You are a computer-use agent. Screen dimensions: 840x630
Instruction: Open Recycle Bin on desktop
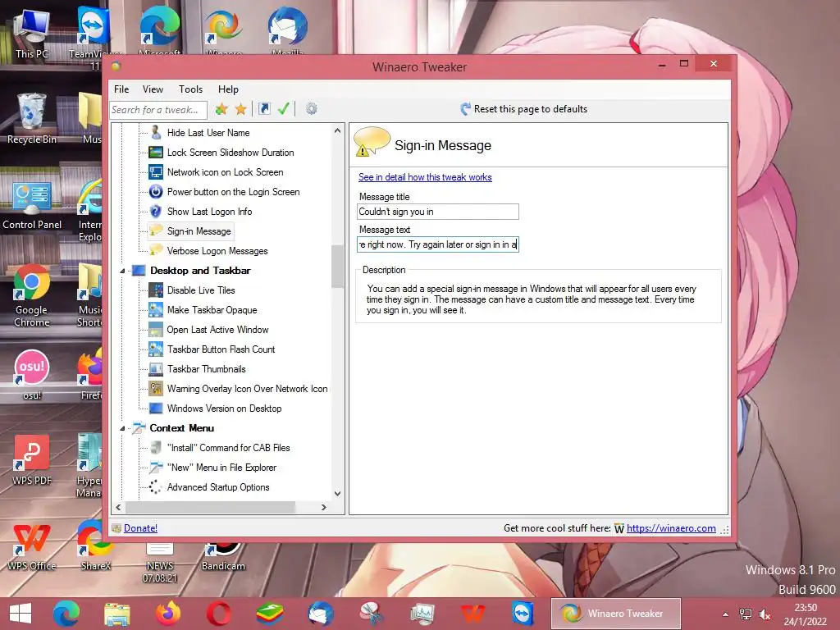(32, 118)
